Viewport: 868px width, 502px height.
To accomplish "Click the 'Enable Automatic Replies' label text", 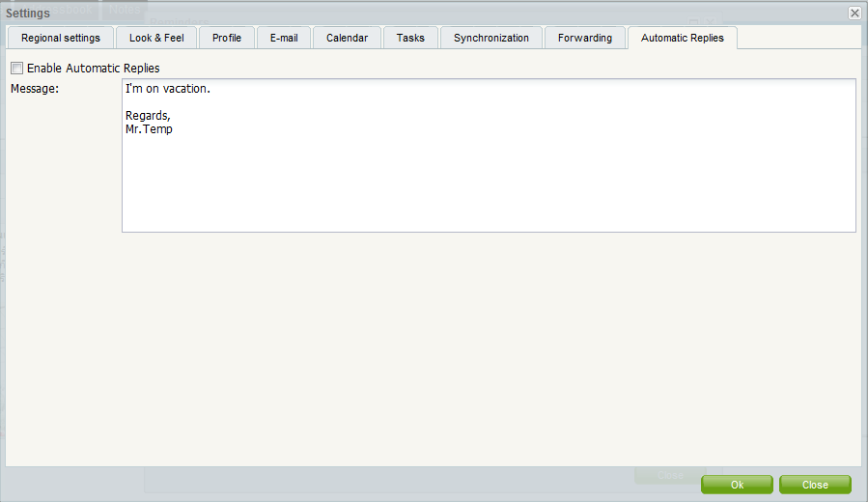I will pos(94,69).
